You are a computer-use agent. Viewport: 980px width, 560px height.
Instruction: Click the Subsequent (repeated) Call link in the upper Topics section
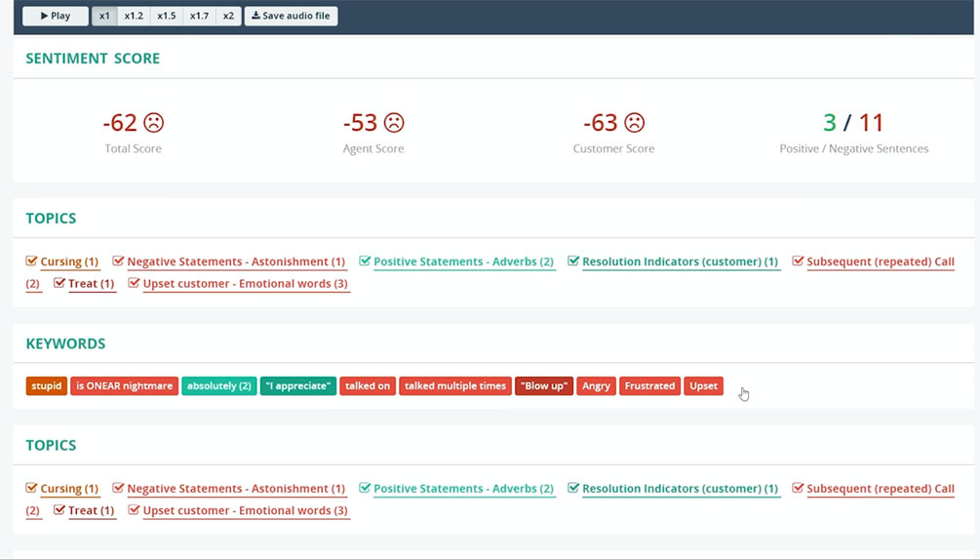click(880, 261)
